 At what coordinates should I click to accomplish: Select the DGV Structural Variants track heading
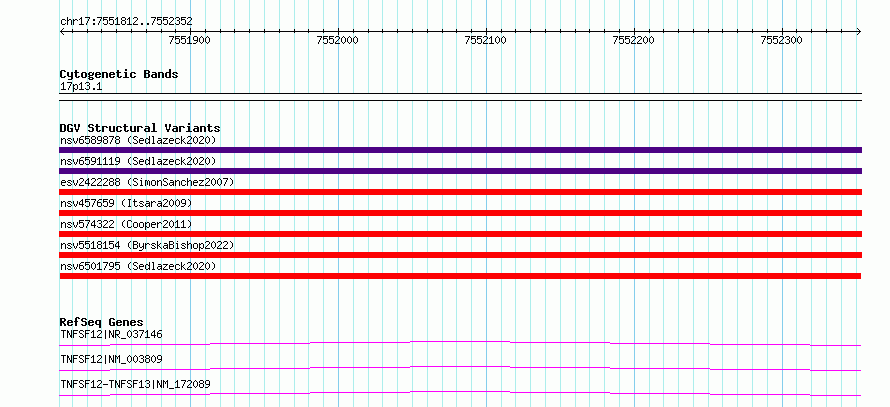point(140,128)
